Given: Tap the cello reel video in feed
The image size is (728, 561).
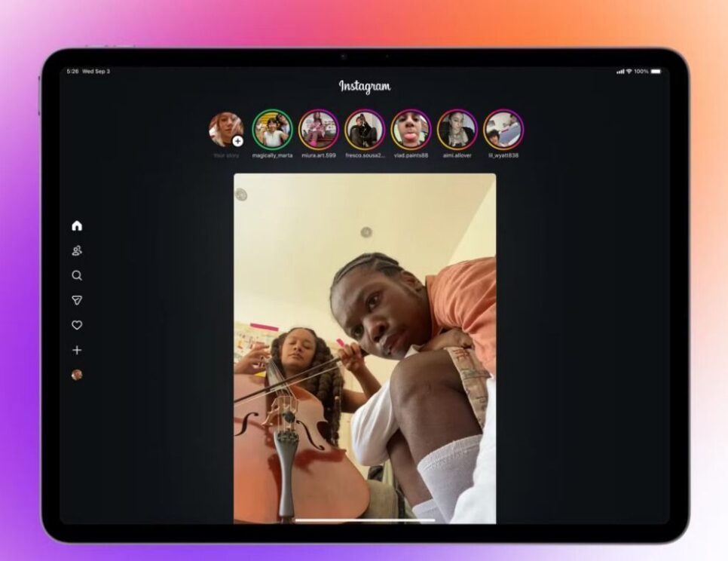Looking at the screenshot, I should tap(365, 347).
